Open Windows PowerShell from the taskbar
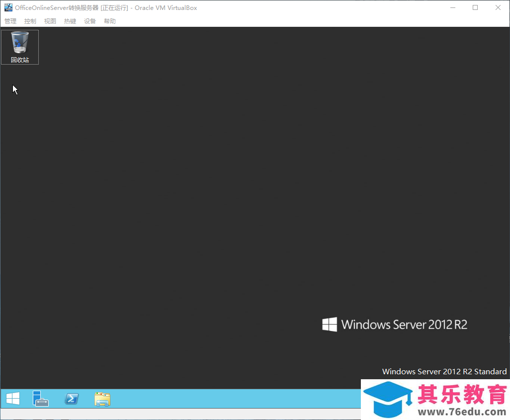Viewport: 510px width, 420px height. tap(72, 399)
